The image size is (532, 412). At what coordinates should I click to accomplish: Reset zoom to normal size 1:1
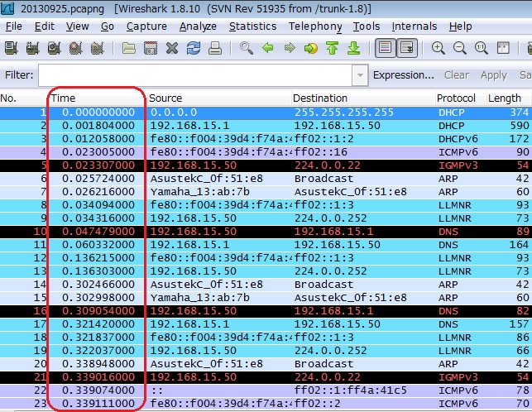(x=482, y=48)
